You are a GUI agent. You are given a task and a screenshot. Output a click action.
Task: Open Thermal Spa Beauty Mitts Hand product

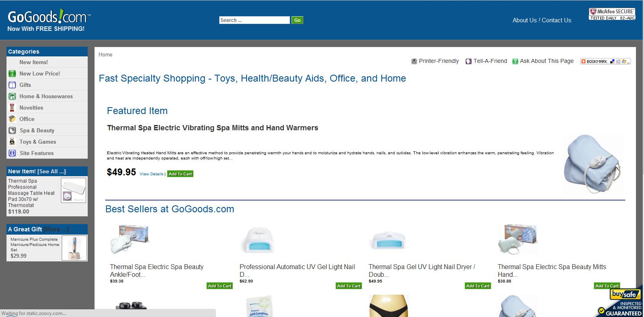point(552,270)
